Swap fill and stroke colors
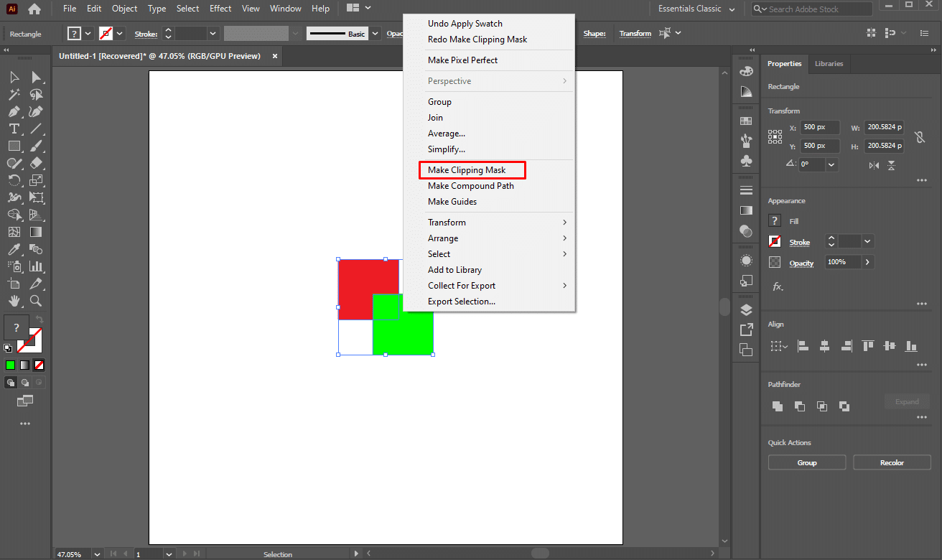 39,319
